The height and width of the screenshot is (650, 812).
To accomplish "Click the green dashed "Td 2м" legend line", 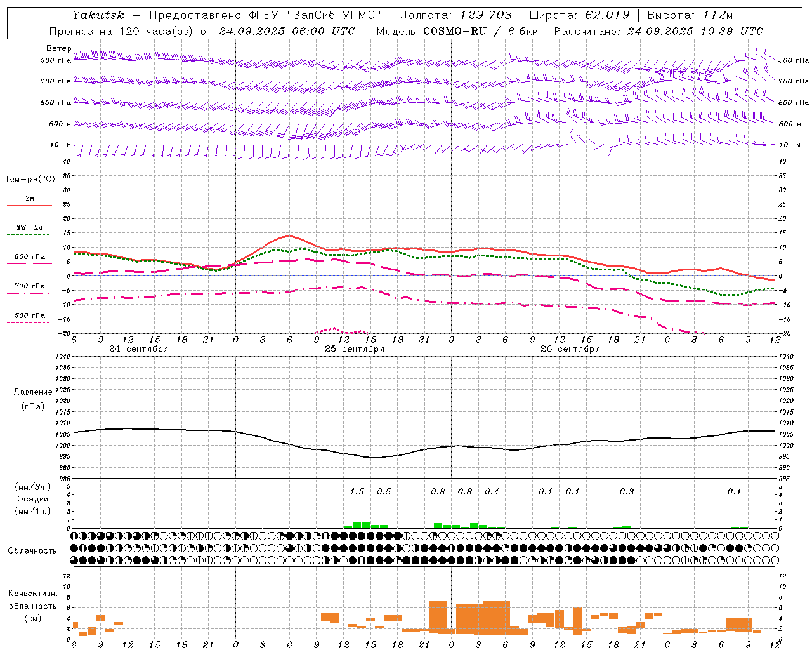I will pos(28,235).
